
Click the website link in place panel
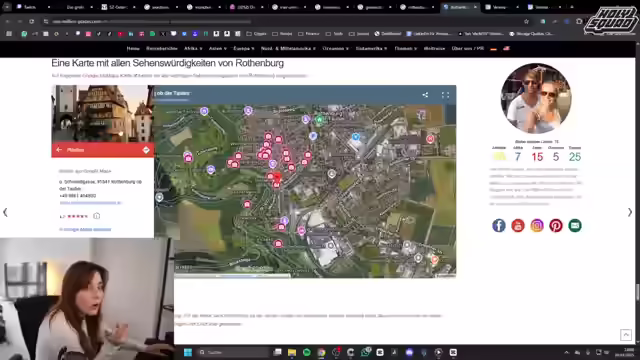(90, 203)
